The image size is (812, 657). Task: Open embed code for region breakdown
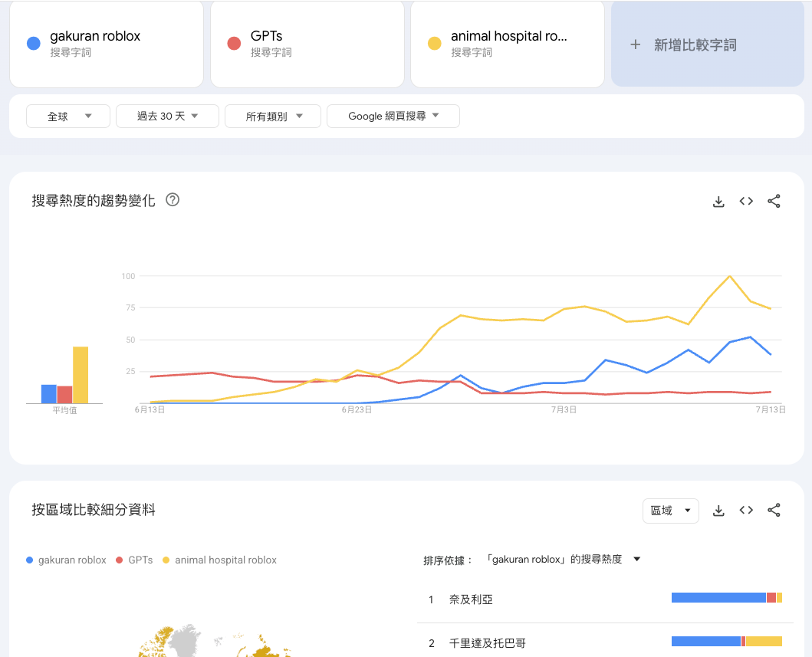pos(746,510)
